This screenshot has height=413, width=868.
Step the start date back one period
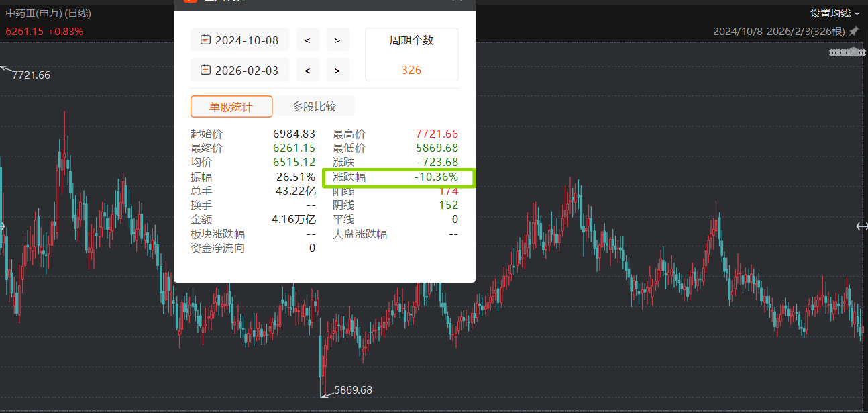coord(307,40)
